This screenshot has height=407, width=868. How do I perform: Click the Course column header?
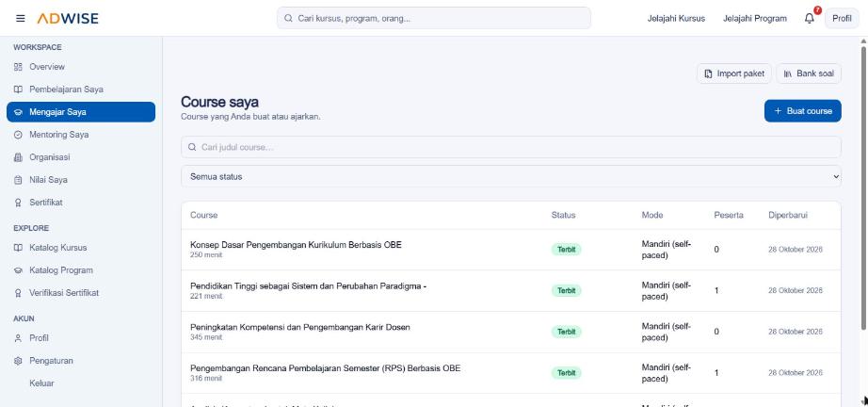click(x=203, y=215)
